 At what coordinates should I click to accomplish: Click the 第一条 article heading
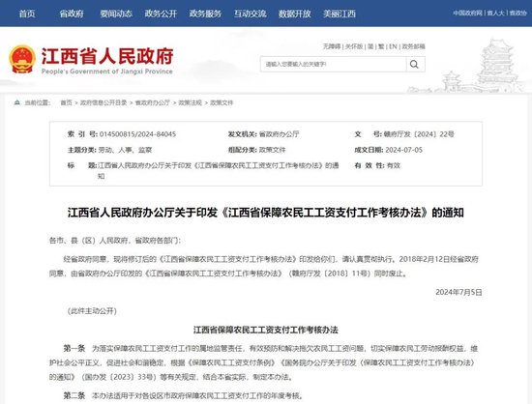click(x=74, y=348)
